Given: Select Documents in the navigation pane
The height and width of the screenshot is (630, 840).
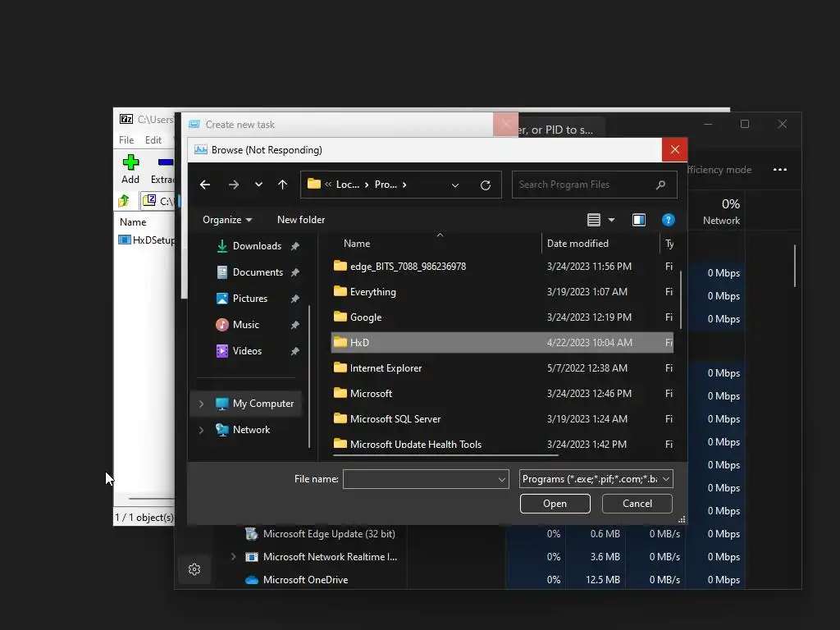Looking at the screenshot, I should tap(258, 272).
